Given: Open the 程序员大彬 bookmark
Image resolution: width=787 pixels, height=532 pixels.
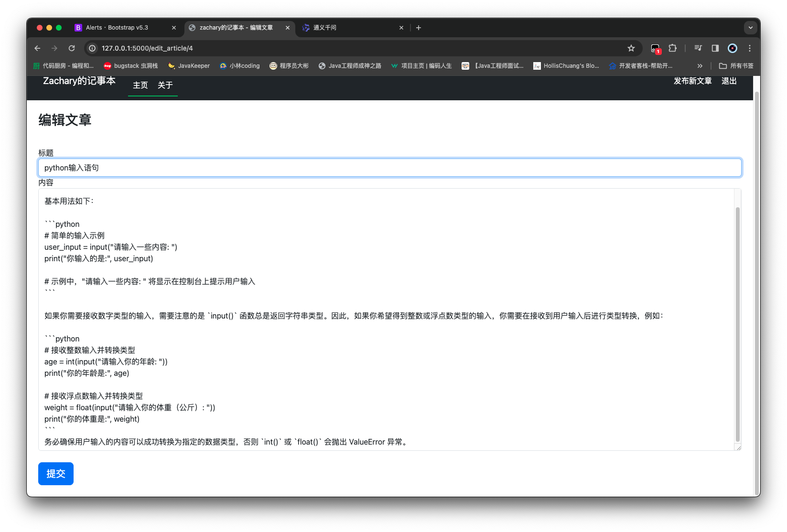Looking at the screenshot, I should coord(290,66).
